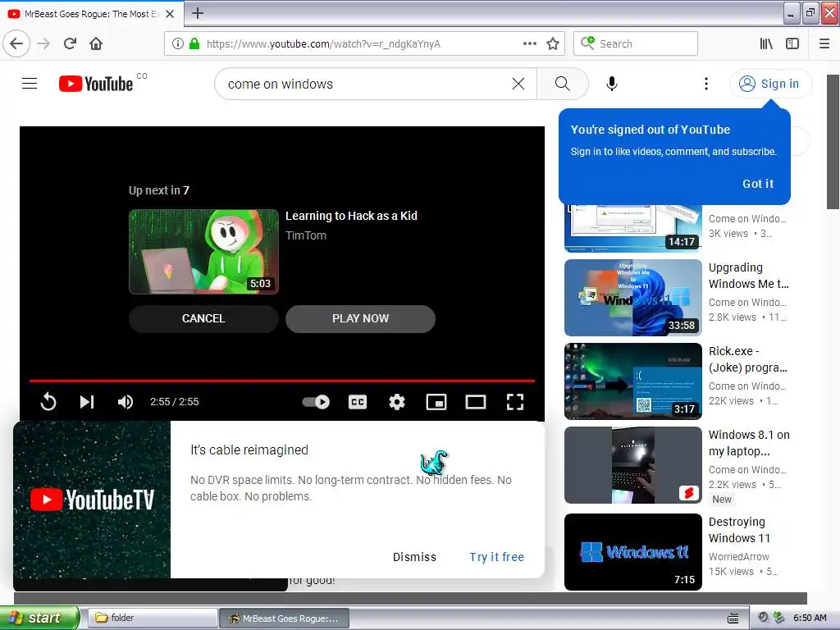Image resolution: width=840 pixels, height=630 pixels.
Task: Open YouTube settings three-dot menu
Action: 706,84
